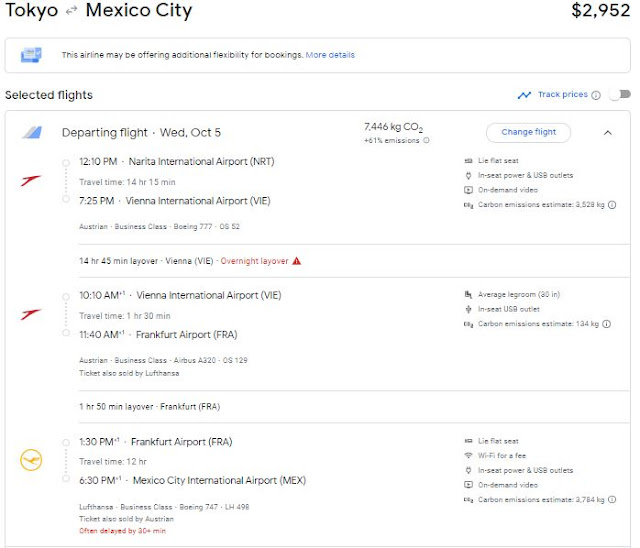640x548 pixels.
Task: Click the Austrian logo beside Vienna departure
Action: click(31, 314)
